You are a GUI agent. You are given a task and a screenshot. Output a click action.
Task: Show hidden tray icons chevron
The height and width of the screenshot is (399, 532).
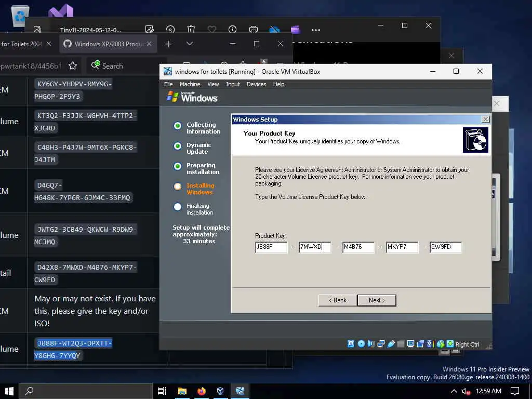[x=454, y=391]
